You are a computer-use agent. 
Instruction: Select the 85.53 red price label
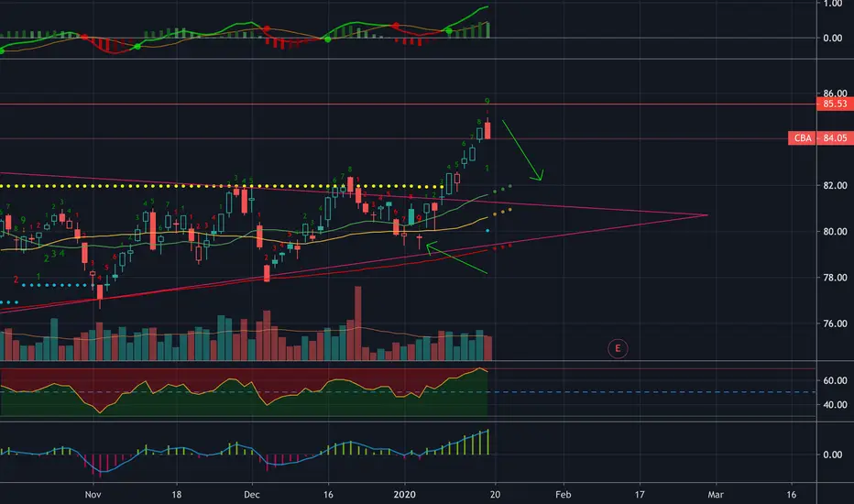(x=835, y=104)
